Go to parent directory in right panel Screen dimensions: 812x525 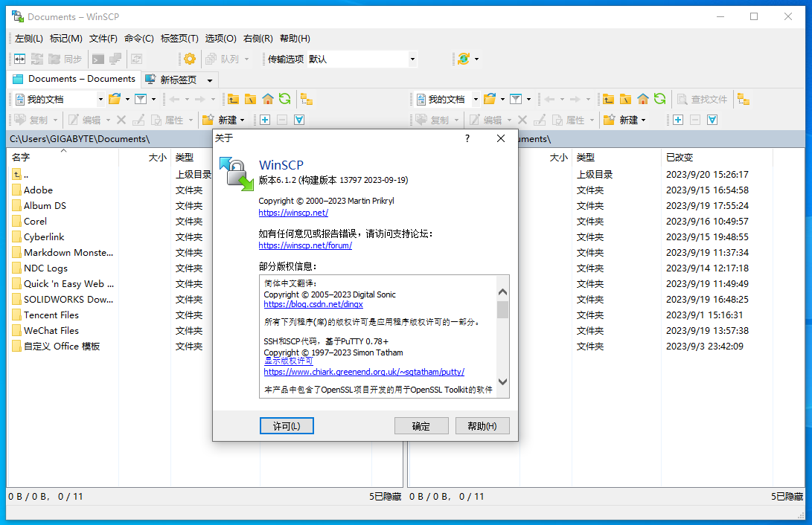[609, 99]
